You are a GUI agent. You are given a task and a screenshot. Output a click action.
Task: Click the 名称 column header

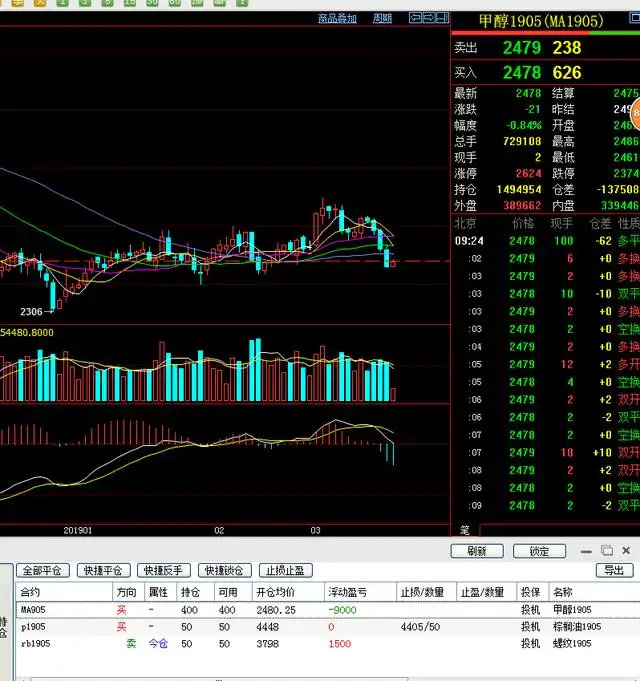coord(594,592)
